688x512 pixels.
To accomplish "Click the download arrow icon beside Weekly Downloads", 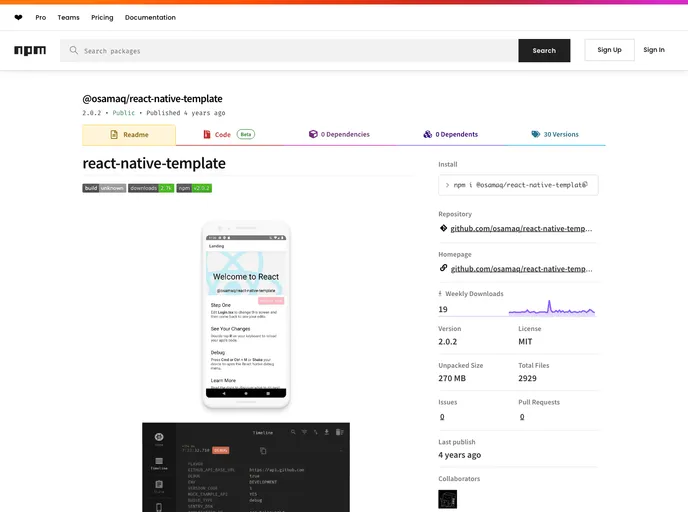I will (440, 294).
